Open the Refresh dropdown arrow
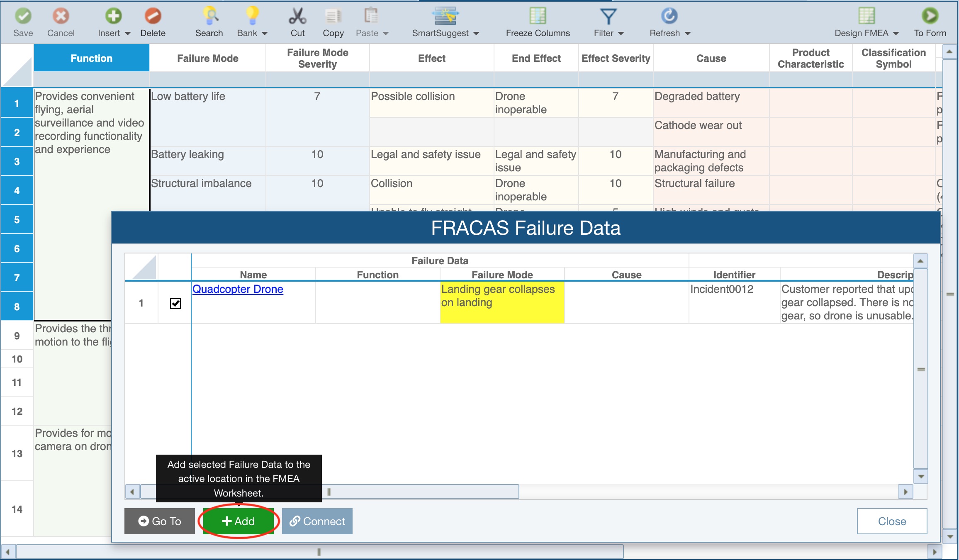959x560 pixels. click(688, 34)
